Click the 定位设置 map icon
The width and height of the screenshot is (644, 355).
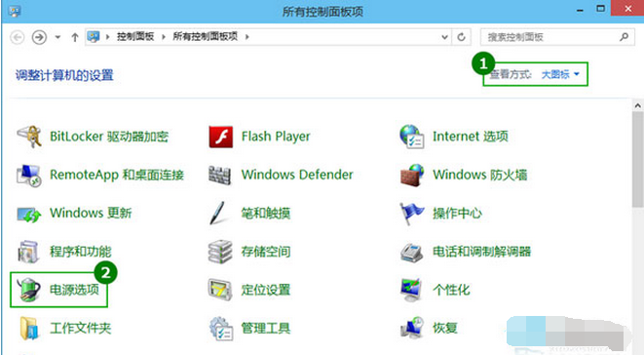(220, 290)
